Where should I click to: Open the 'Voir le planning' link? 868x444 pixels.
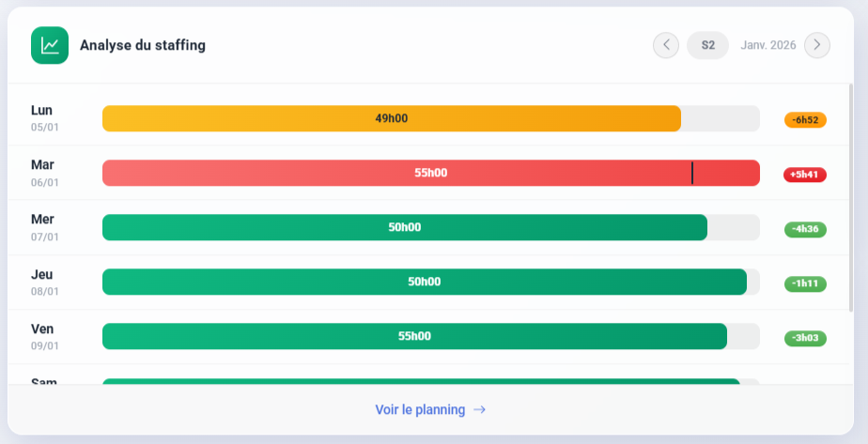(420, 409)
